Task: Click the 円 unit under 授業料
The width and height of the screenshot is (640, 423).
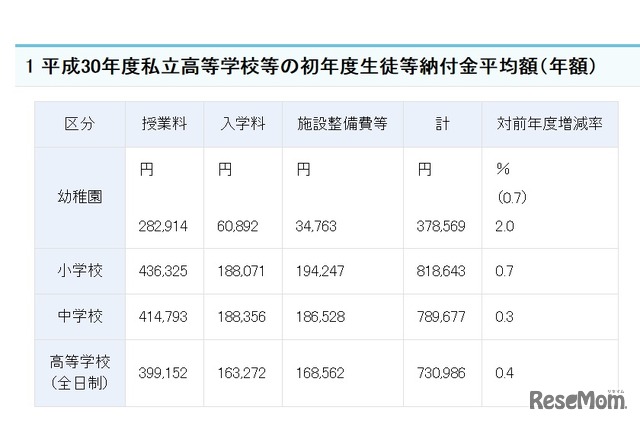Action: tap(147, 169)
